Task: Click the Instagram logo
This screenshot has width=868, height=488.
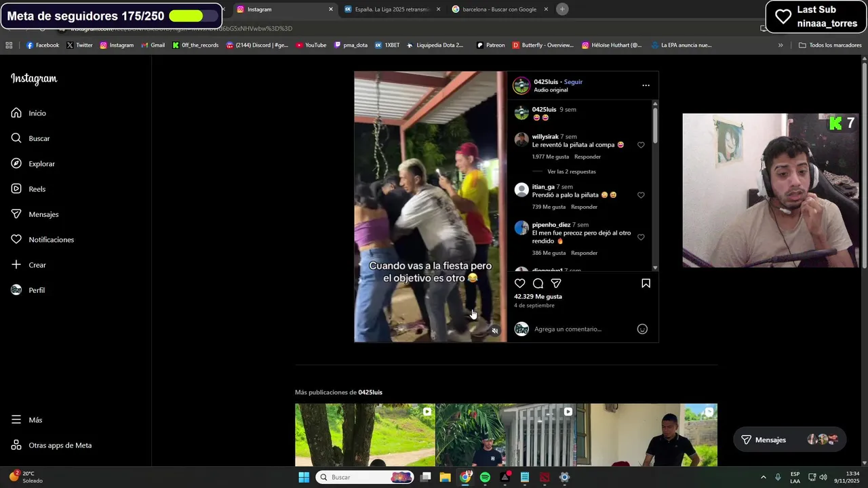Action: pyautogui.click(x=34, y=79)
